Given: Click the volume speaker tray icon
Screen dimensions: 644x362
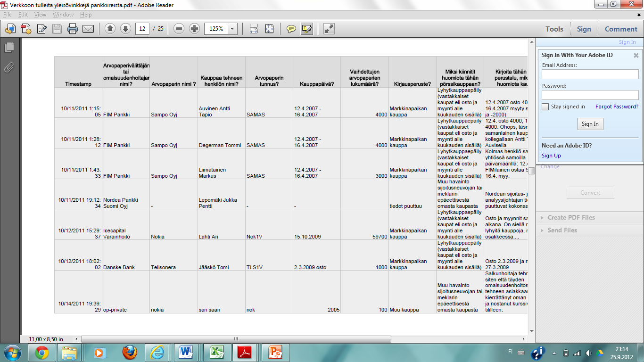Looking at the screenshot, I should tap(588, 353).
